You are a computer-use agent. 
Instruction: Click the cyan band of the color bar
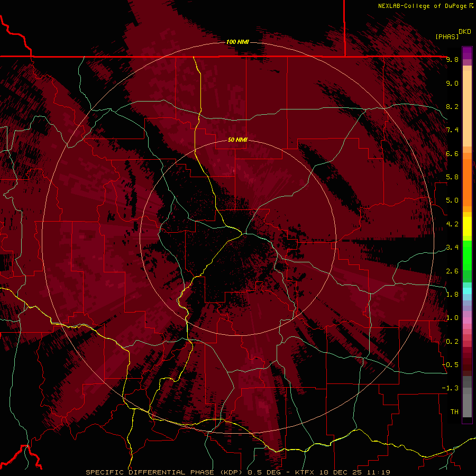click(467, 291)
